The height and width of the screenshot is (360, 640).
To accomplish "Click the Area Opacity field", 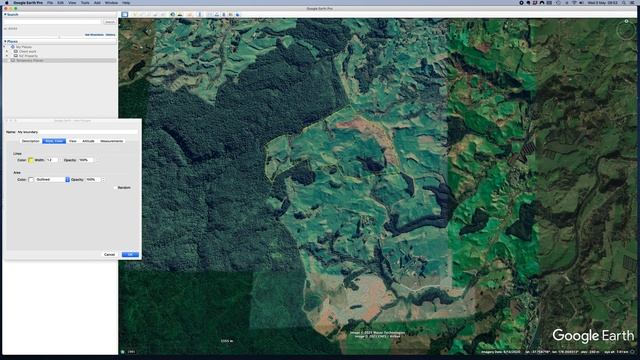I will click(x=93, y=180).
